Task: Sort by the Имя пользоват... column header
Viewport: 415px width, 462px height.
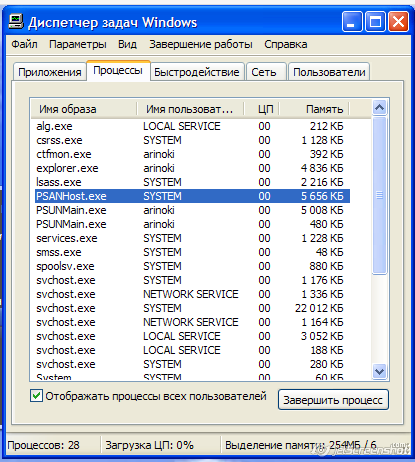Action: (190, 109)
